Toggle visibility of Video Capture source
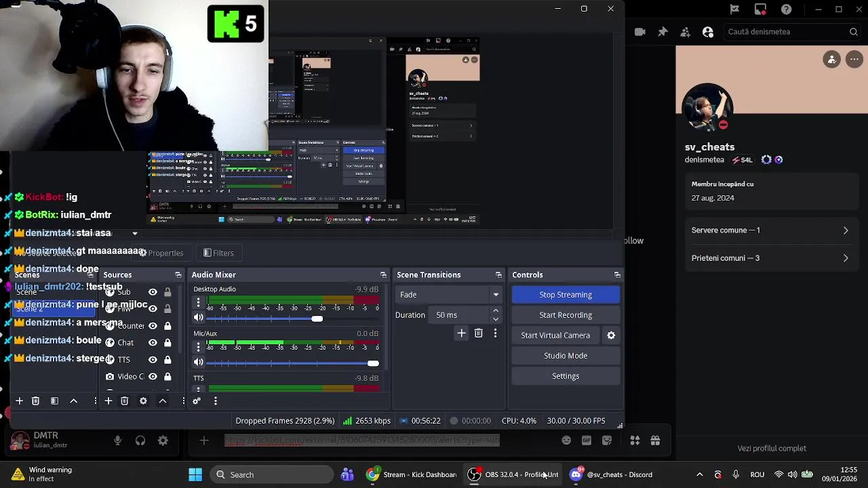The image size is (868, 488). (153, 377)
